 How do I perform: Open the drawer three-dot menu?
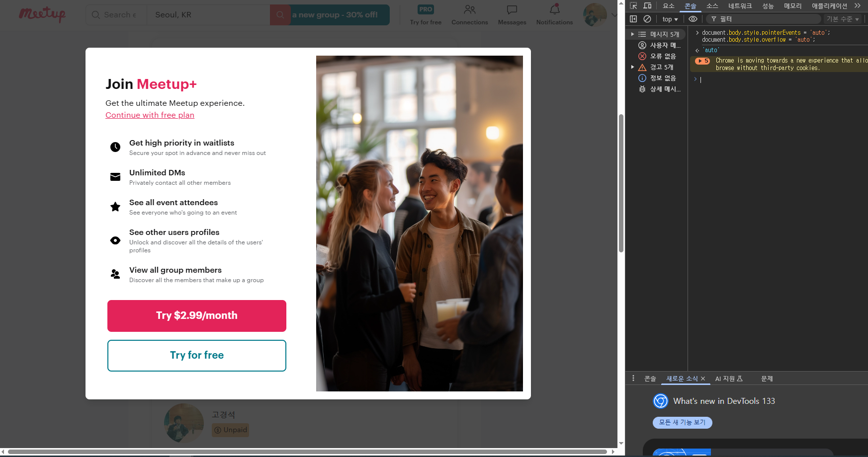tap(633, 378)
